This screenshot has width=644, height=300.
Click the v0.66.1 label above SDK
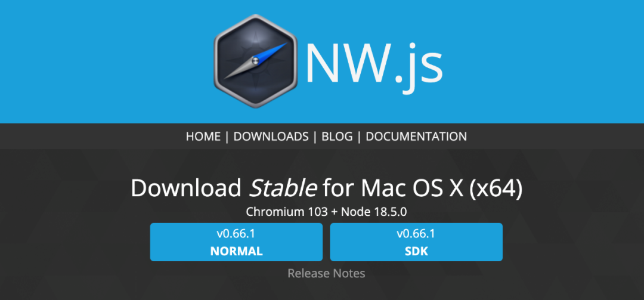tap(416, 234)
